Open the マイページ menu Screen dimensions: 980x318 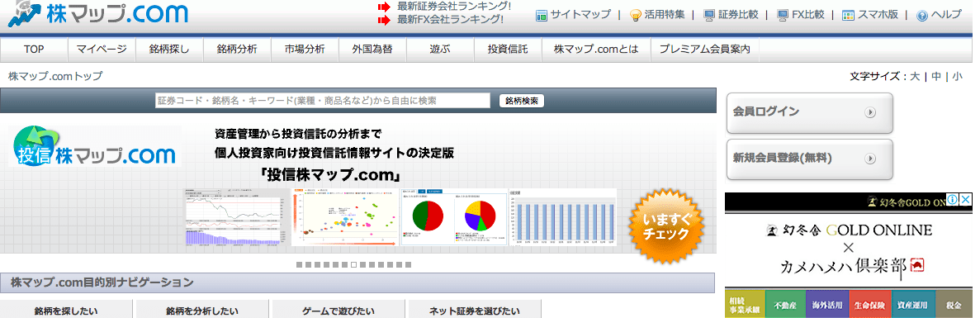pos(102,50)
